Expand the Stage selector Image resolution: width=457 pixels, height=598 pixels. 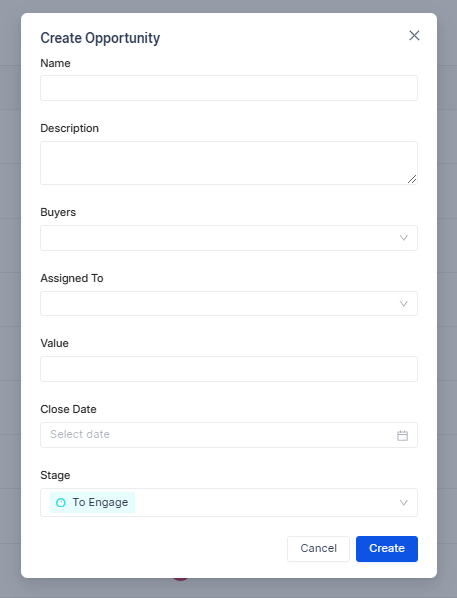pyautogui.click(x=229, y=502)
